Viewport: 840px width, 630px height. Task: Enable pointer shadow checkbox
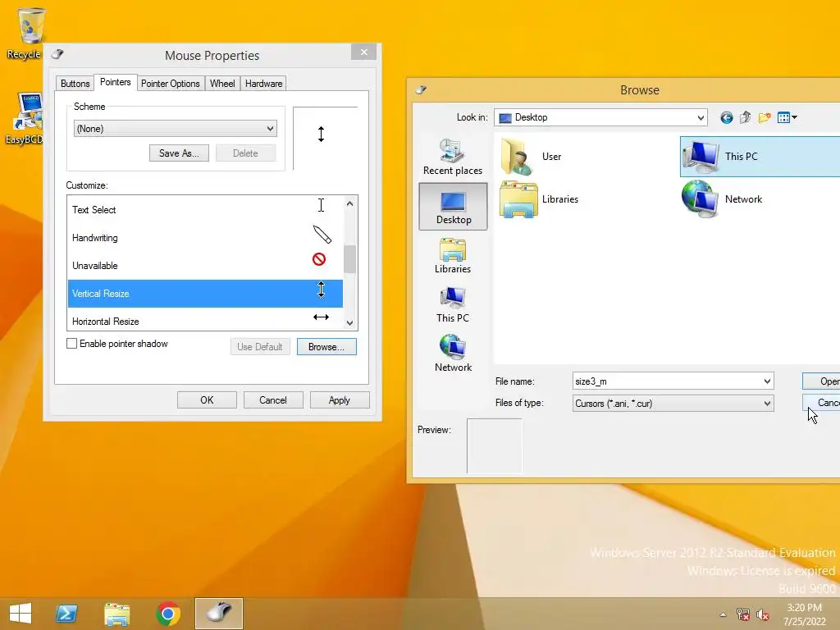[72, 344]
